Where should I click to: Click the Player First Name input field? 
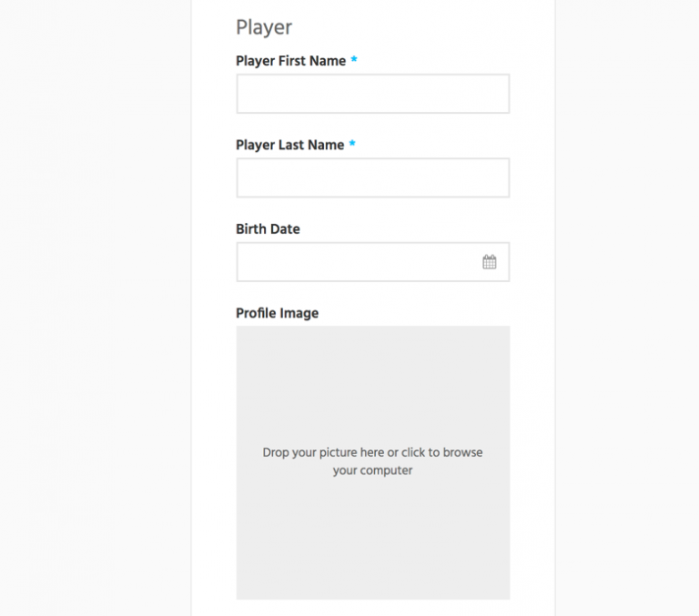pos(372,94)
